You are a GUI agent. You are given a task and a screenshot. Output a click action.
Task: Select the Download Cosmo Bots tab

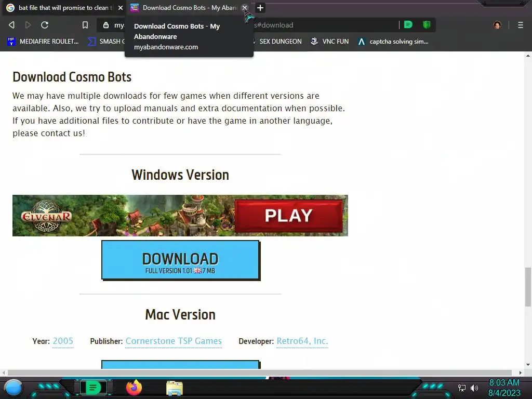[x=188, y=7]
